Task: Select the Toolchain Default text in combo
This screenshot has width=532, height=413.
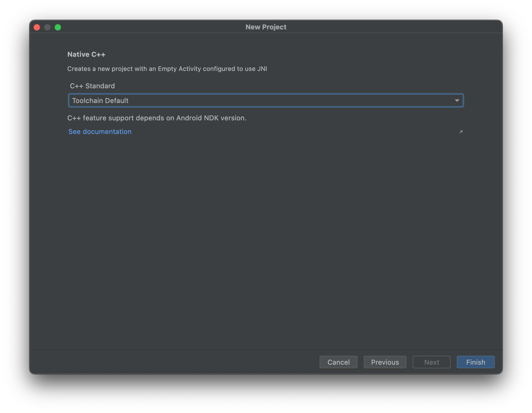Action: point(100,101)
